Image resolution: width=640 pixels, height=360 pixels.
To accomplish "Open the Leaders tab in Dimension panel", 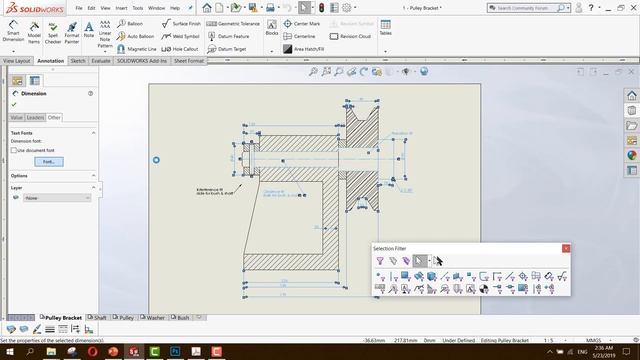I will coord(35,118).
